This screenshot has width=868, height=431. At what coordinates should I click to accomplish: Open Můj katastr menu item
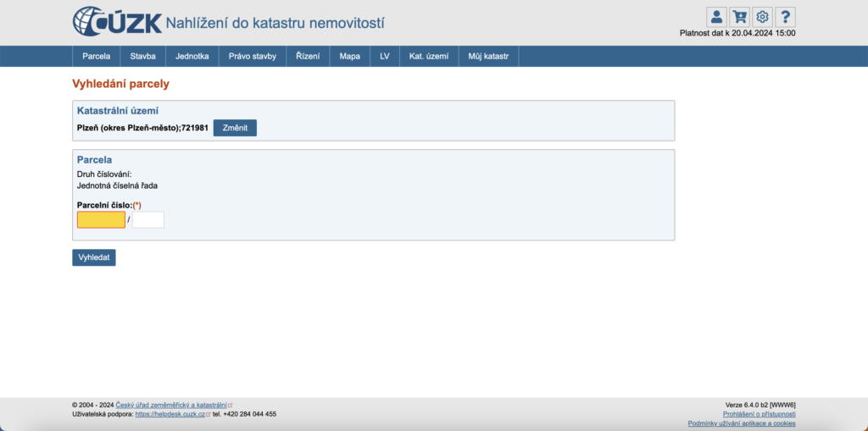point(488,56)
